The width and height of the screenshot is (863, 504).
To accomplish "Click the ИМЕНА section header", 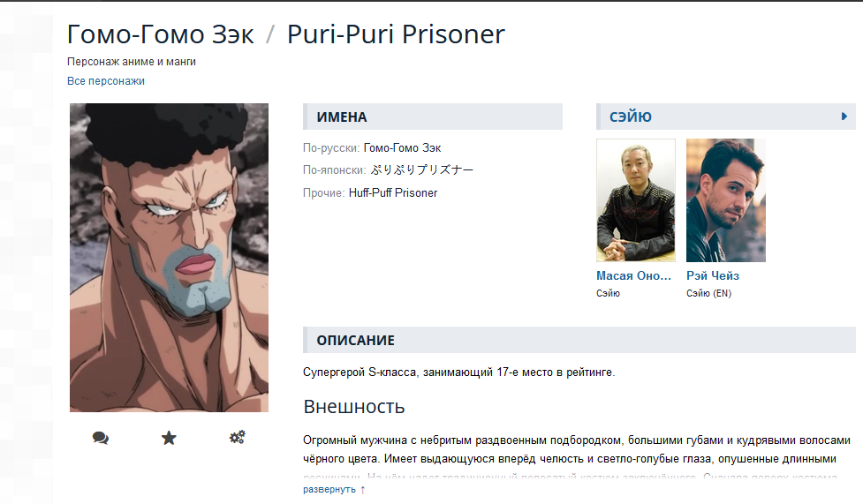I will pyautogui.click(x=433, y=117).
